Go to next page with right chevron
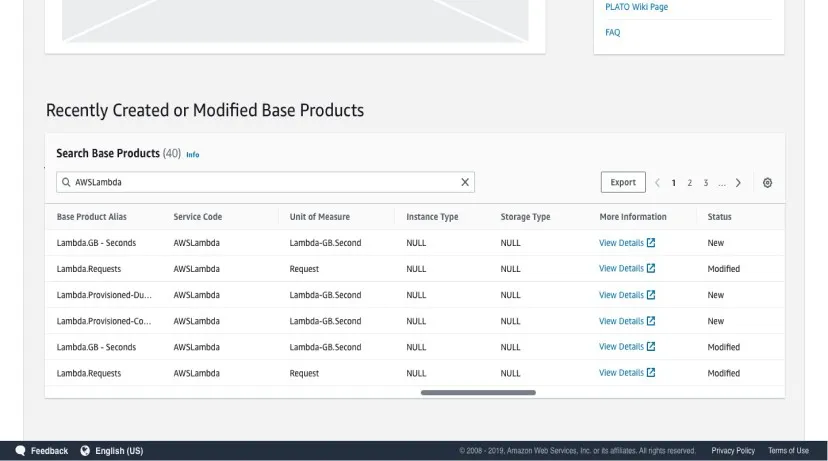Screen dimensions: 828x461 pos(738,183)
